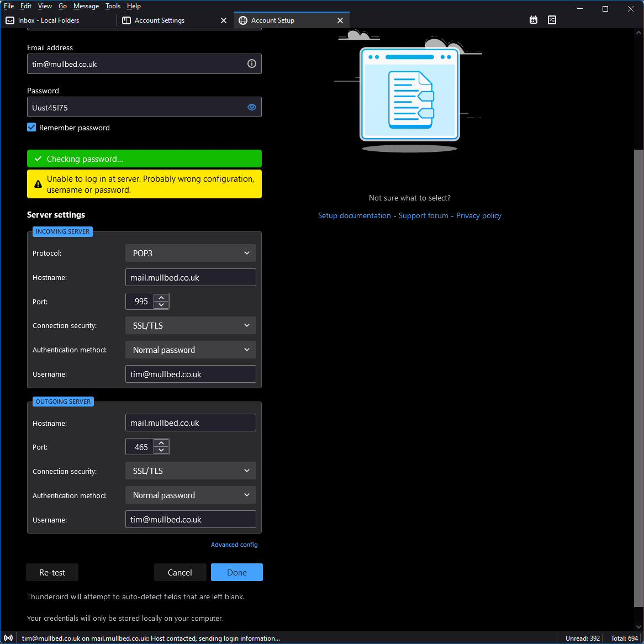Screen dimensions: 644x644
Task: Decrease incoming port number
Action: click(x=161, y=305)
